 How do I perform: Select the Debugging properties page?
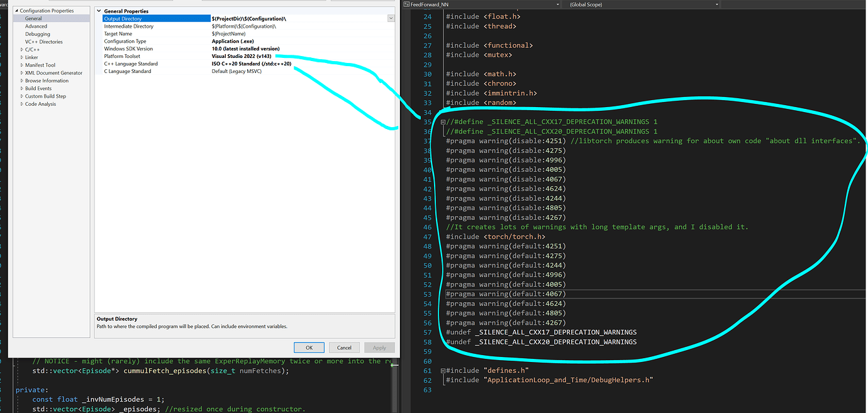36,33
